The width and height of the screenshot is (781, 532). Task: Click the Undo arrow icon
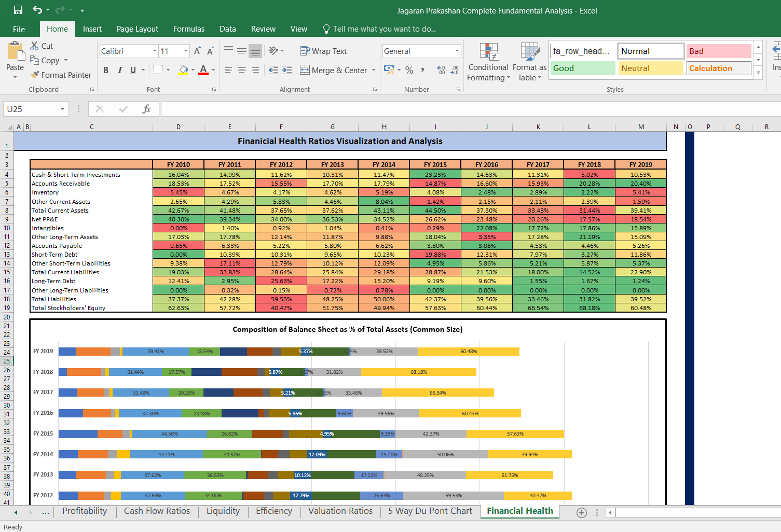pyautogui.click(x=37, y=10)
